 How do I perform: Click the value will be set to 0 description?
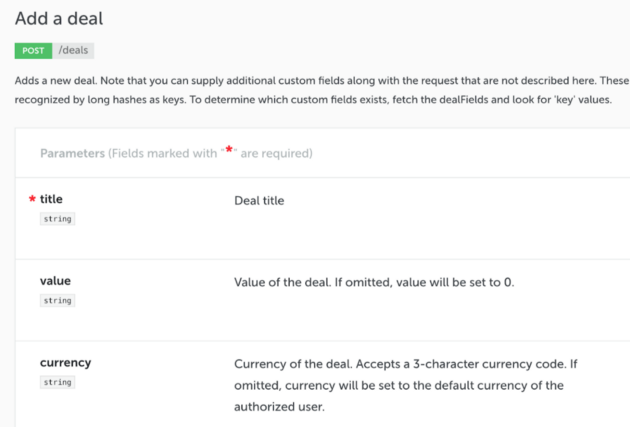pyautogui.click(x=374, y=282)
